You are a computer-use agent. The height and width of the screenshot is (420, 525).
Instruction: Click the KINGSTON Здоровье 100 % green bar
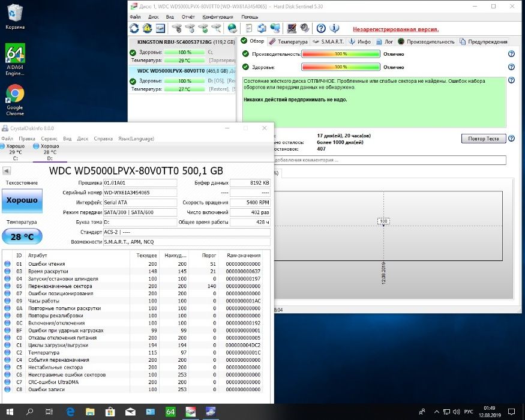[184, 52]
